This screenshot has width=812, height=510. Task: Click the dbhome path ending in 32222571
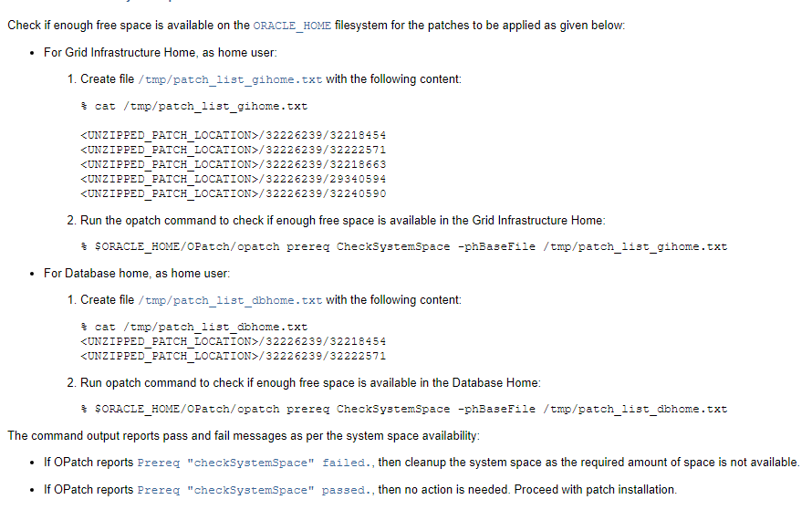(233, 356)
